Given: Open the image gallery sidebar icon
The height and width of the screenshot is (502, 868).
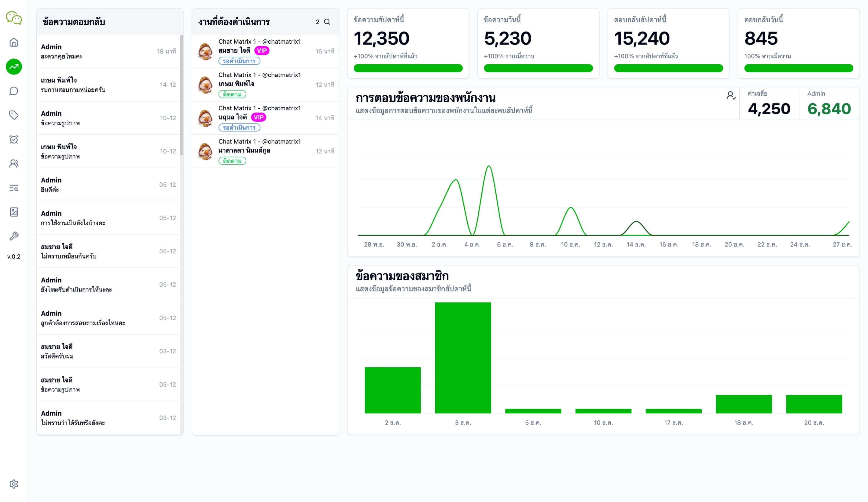Looking at the screenshot, I should click(14, 212).
